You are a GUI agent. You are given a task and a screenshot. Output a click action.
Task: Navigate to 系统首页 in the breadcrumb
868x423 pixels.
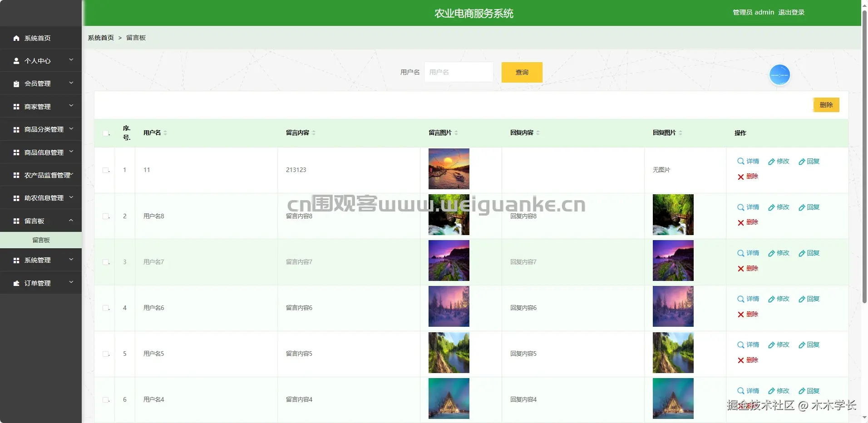click(x=100, y=38)
